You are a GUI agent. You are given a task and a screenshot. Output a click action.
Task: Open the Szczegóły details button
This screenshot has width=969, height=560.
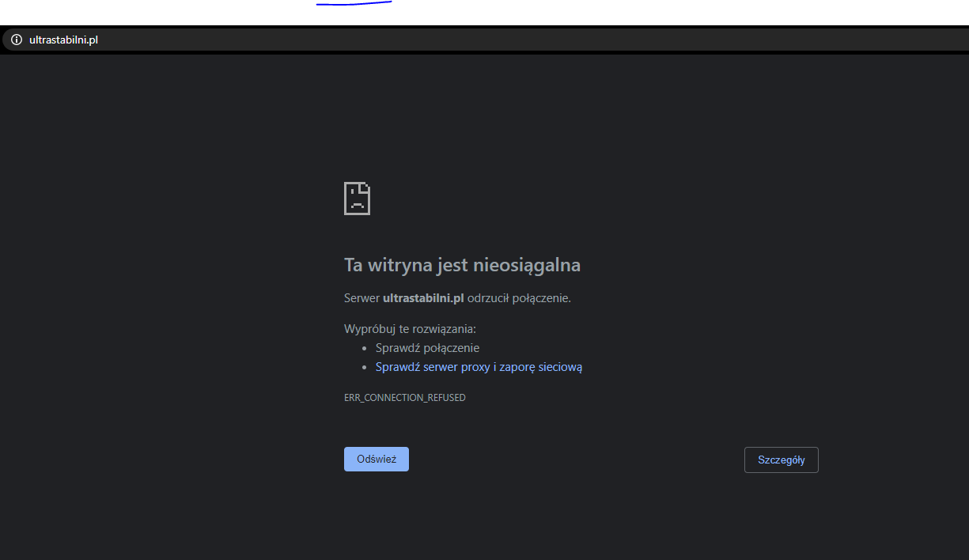coord(781,460)
